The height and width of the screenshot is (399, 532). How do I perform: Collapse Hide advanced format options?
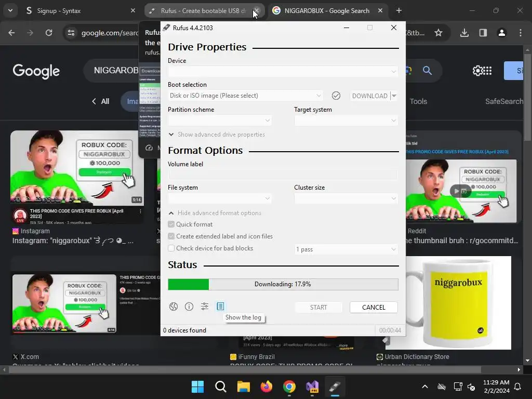[215, 213]
